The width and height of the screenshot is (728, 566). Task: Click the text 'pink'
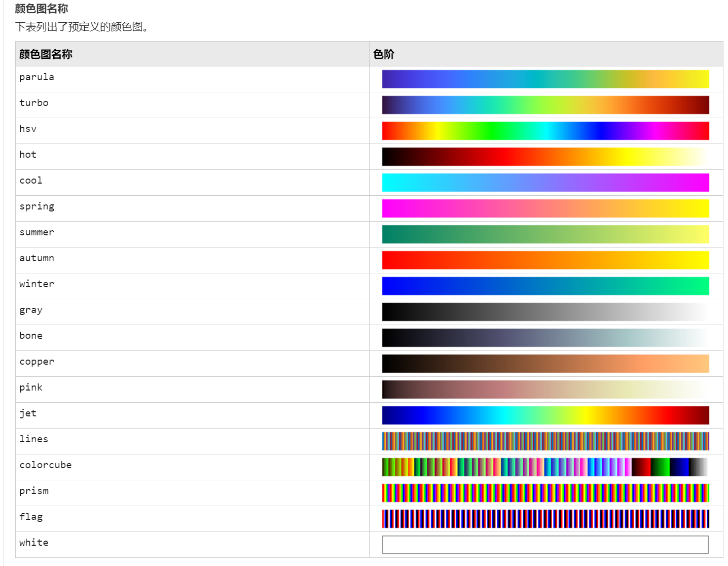pyautogui.click(x=31, y=387)
